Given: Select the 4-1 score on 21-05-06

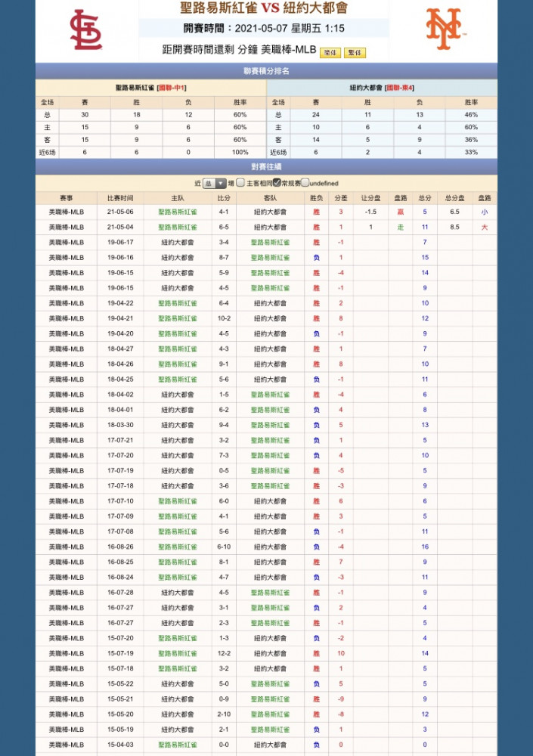Looking at the screenshot, I should pyautogui.click(x=224, y=212).
